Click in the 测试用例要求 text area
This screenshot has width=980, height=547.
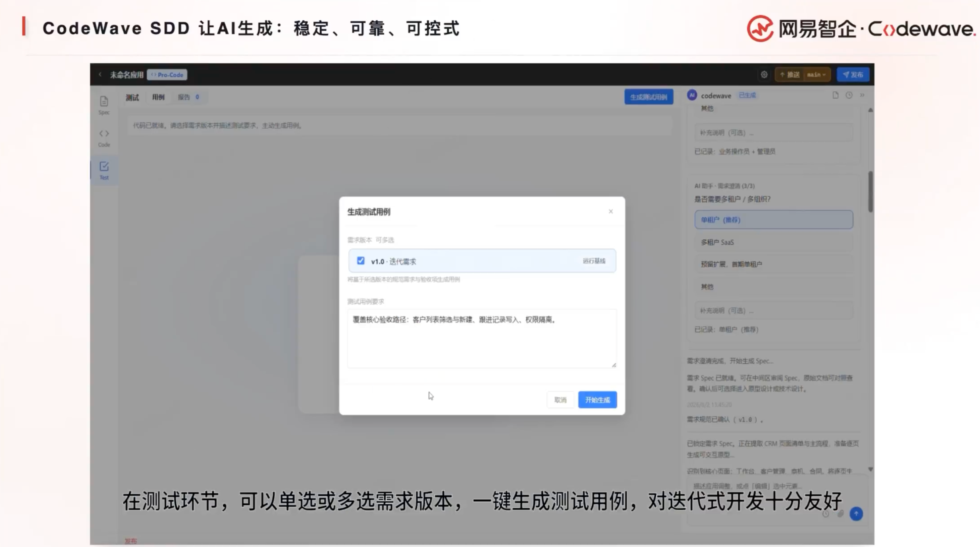tap(482, 338)
